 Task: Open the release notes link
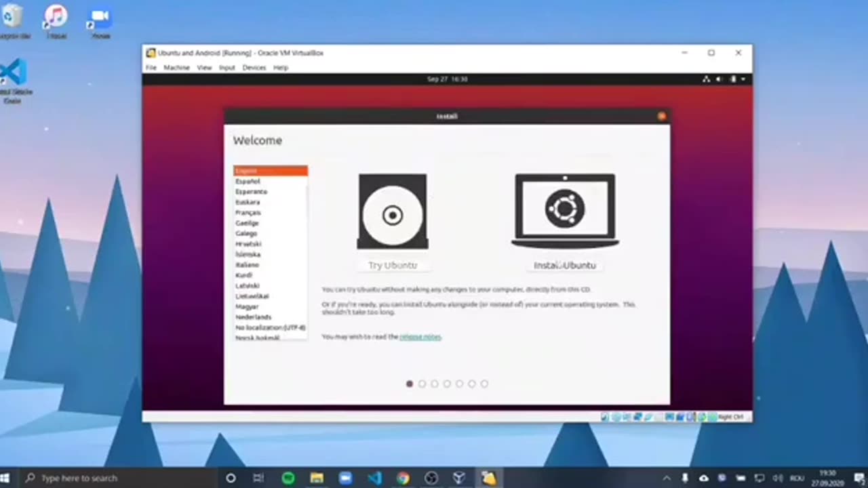pos(420,337)
